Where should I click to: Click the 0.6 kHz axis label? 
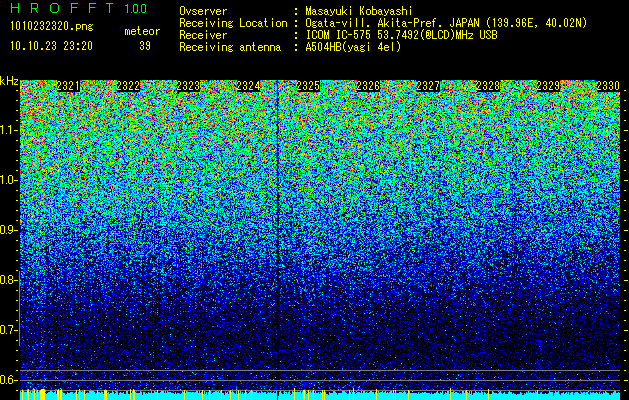tap(8, 380)
